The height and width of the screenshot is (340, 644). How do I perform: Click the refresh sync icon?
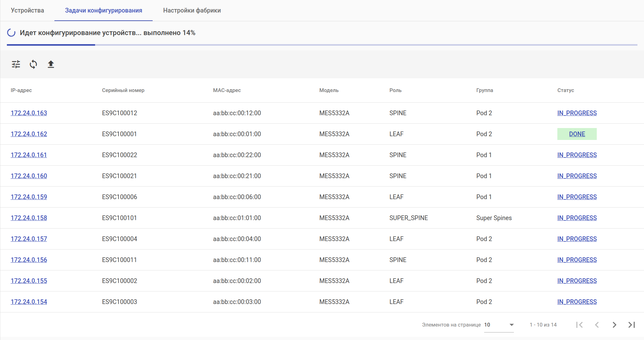point(33,64)
